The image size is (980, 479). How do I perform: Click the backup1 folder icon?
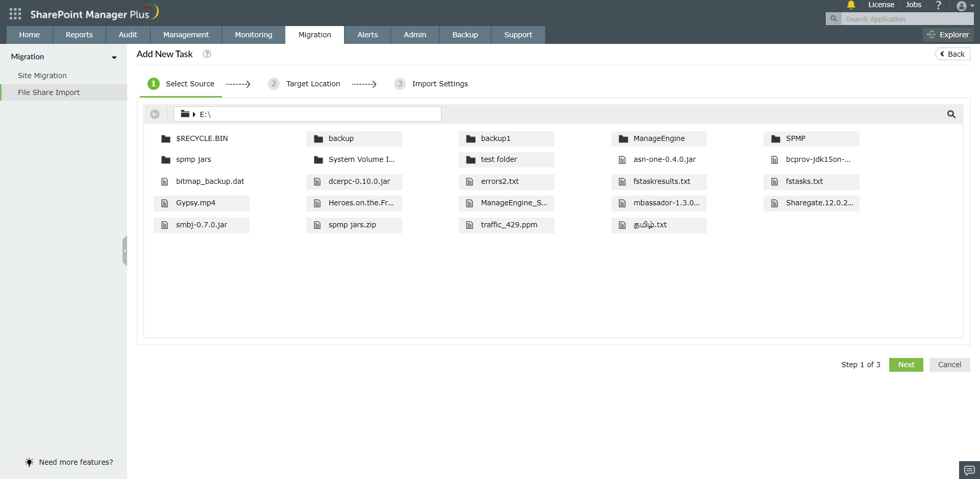tap(471, 139)
